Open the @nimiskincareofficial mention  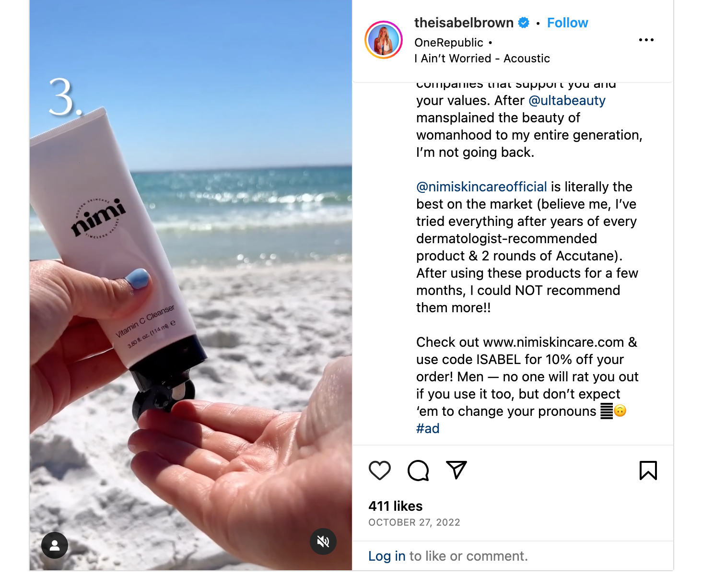(481, 187)
